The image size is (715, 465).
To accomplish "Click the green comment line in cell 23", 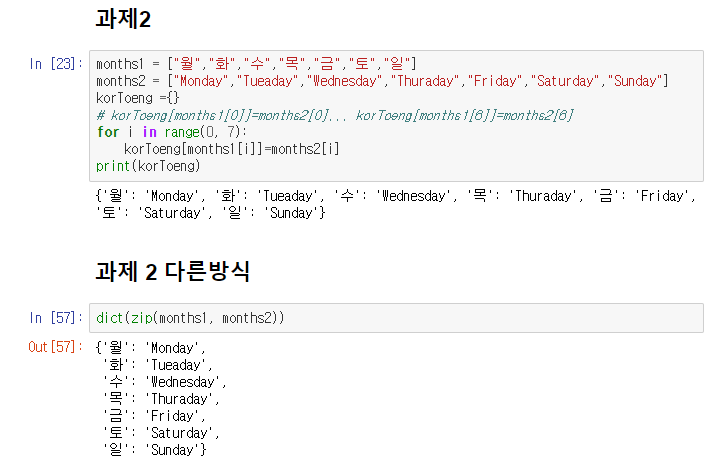I will [335, 115].
